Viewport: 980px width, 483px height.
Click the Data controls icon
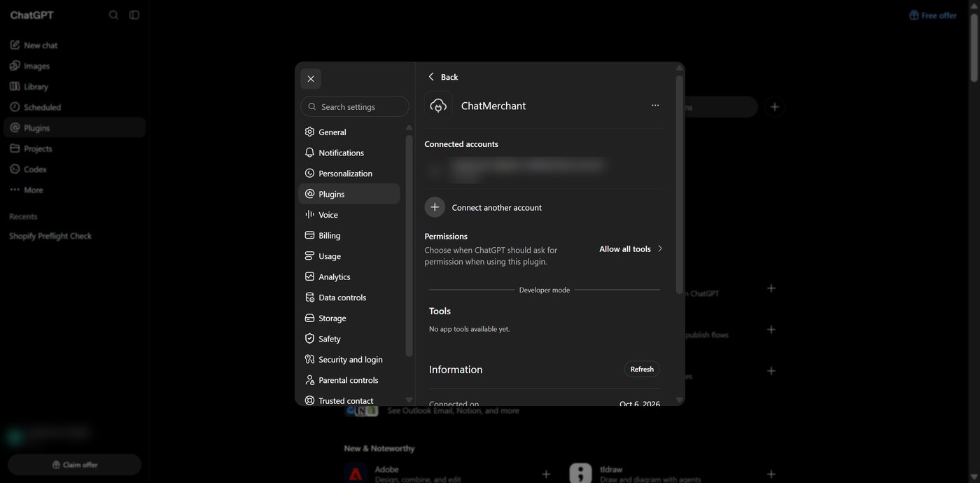click(x=309, y=297)
